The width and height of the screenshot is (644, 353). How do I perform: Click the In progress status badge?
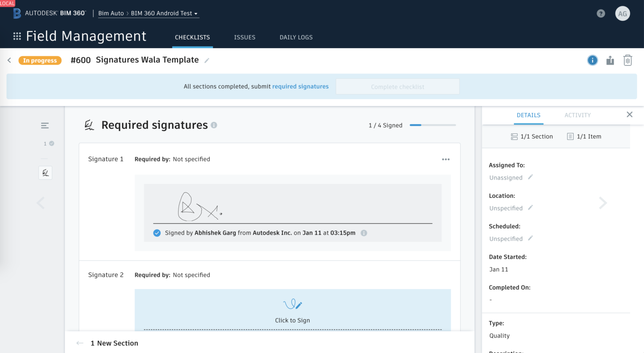(x=40, y=60)
